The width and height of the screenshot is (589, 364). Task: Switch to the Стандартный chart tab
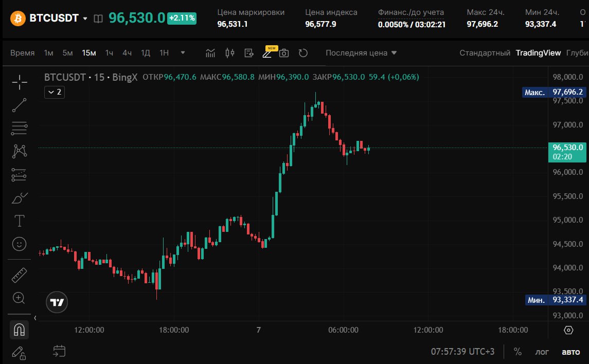[x=485, y=53]
